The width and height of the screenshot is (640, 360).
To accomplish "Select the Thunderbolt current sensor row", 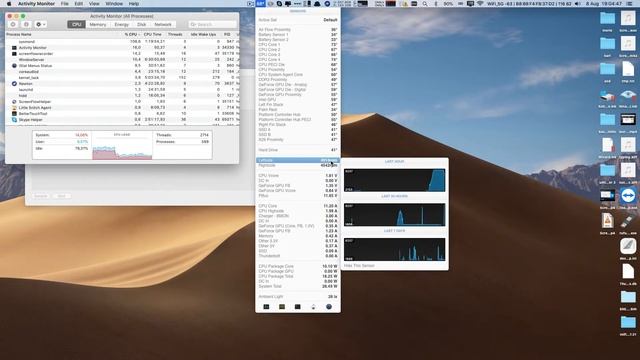I will (298, 256).
